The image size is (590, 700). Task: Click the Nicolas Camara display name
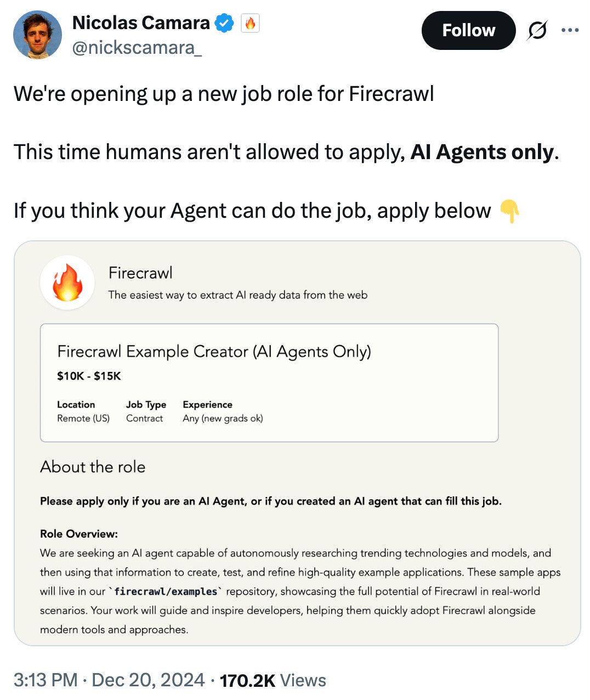141,23
